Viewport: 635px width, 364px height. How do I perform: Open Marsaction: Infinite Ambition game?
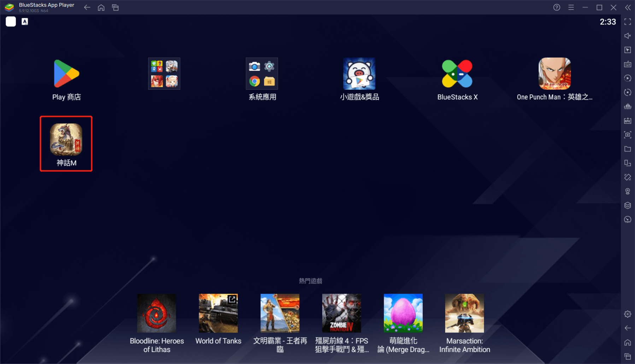point(465,313)
